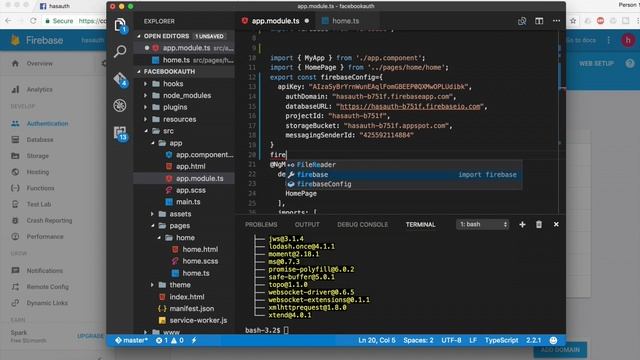The width and height of the screenshot is (640, 360).
Task: Click WEB SETUP in Firebase console
Action: (x=596, y=64)
